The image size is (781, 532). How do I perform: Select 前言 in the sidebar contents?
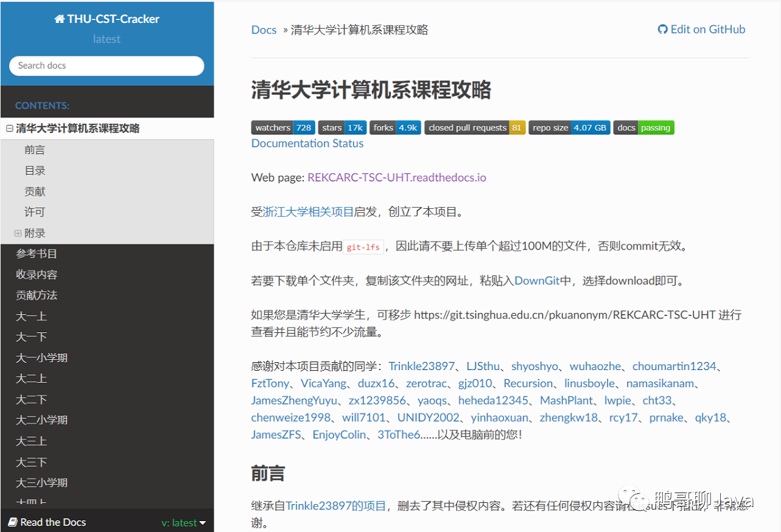[35, 149]
